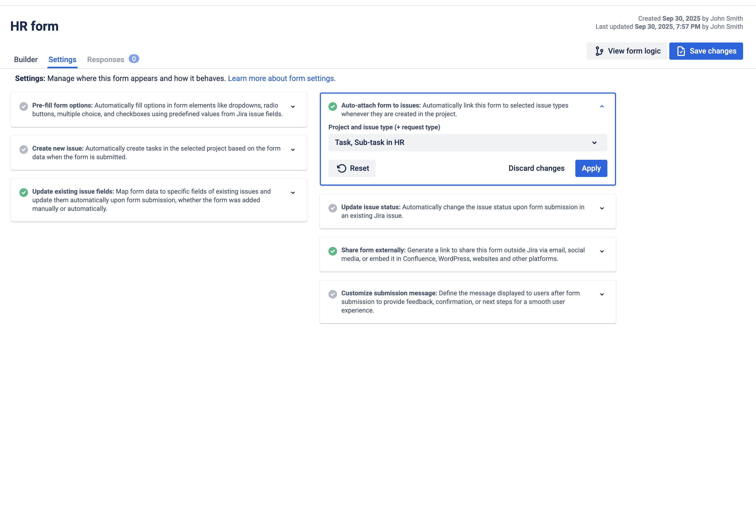The width and height of the screenshot is (756, 532).
Task: Click the Reset undo arrow icon
Action: (x=342, y=168)
